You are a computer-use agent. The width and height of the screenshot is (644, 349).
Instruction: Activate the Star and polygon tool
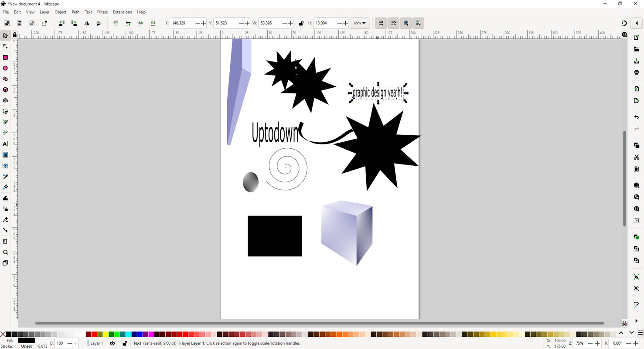[x=5, y=79]
